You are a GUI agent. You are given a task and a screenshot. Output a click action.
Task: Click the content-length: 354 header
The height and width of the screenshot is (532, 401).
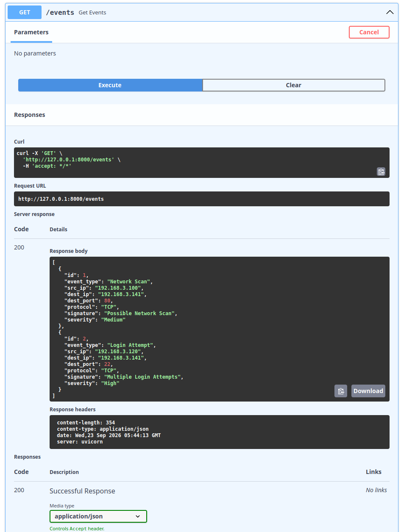(86, 423)
